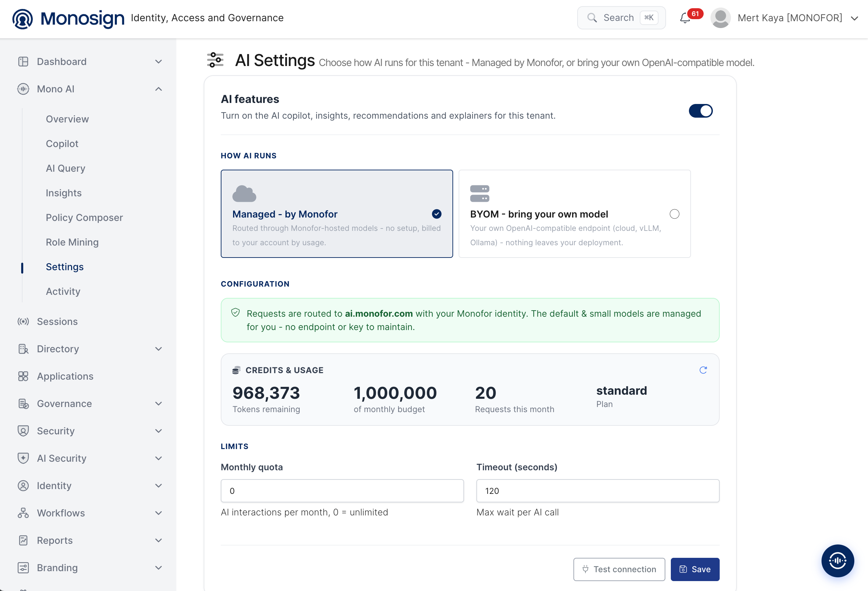Viewport: 868px width, 591px height.
Task: Click the Identity person icon
Action: (23, 486)
